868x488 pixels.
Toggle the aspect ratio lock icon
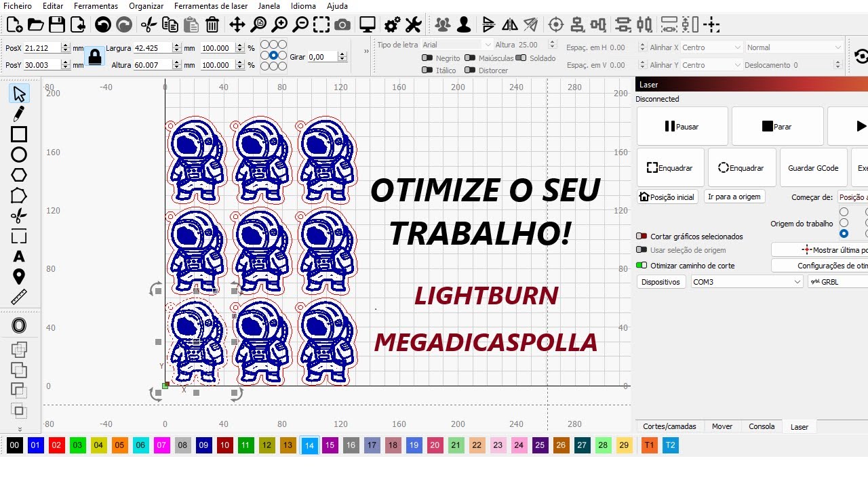point(95,57)
